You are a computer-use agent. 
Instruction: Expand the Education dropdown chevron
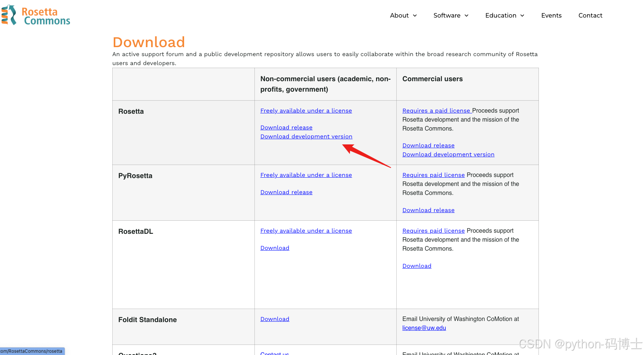coord(522,16)
